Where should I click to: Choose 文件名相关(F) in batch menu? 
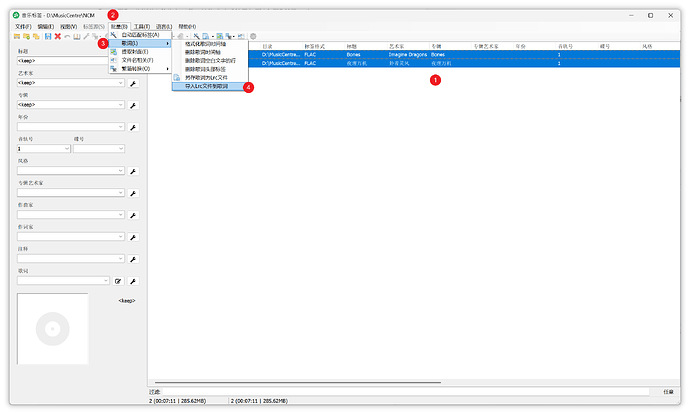[x=140, y=60]
